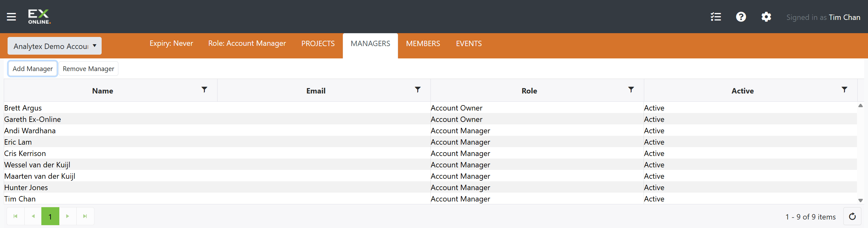Open the hamburger navigation menu

pyautogui.click(x=11, y=17)
